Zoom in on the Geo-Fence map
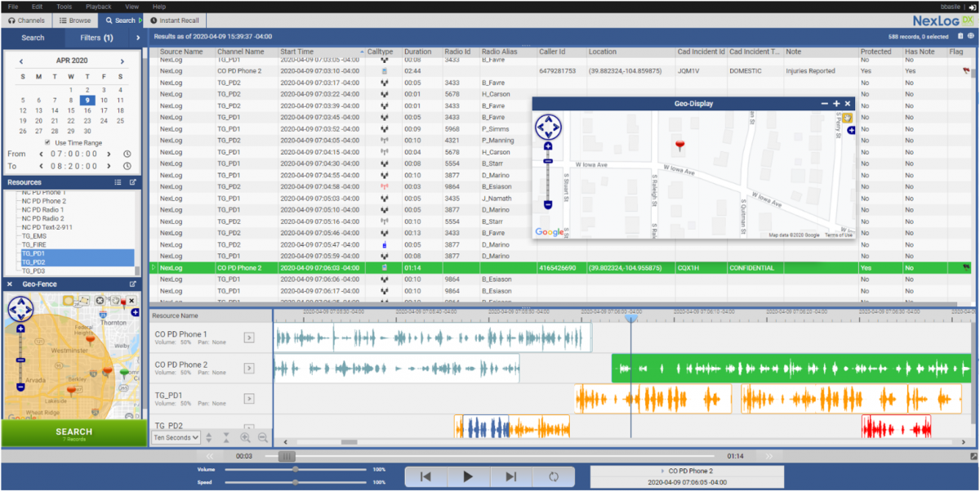This screenshot has height=492, width=980. 20,329
